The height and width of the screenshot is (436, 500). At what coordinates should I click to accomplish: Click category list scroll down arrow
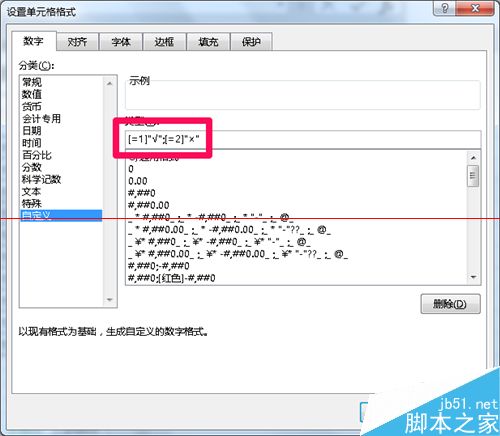[x=109, y=300]
